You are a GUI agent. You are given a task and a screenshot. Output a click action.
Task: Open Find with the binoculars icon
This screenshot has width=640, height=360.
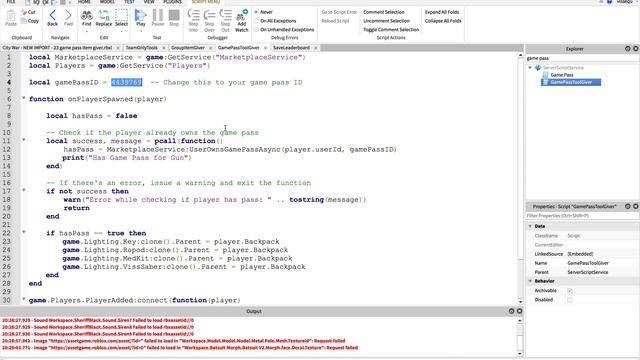click(x=87, y=16)
